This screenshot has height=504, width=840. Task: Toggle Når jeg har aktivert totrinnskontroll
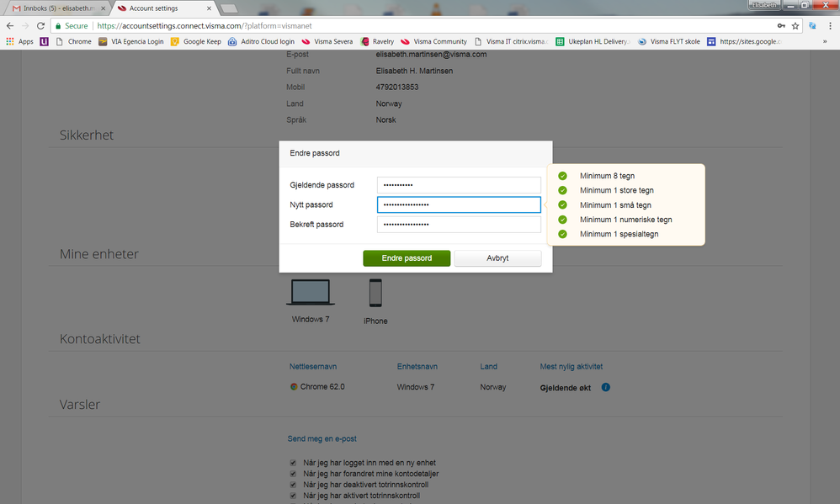coord(293,496)
